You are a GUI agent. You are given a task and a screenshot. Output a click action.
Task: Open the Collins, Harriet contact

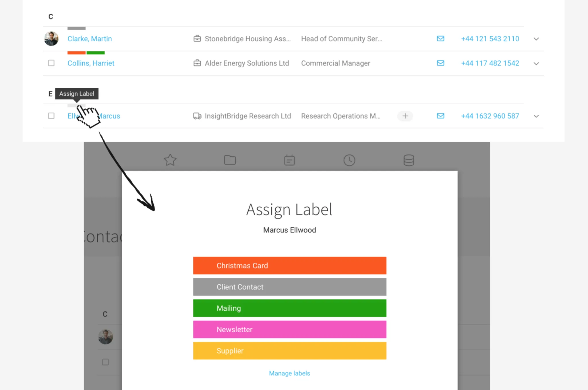91,63
